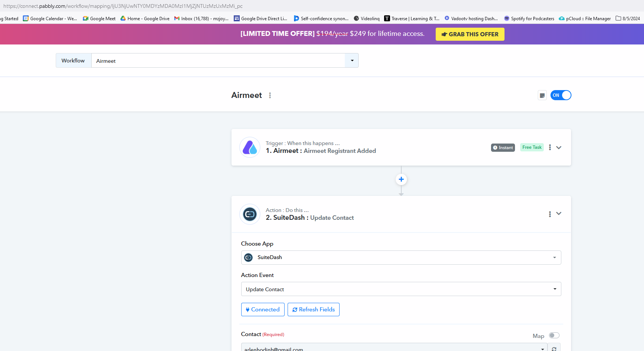Open the Google Meet bookmark

click(x=99, y=18)
